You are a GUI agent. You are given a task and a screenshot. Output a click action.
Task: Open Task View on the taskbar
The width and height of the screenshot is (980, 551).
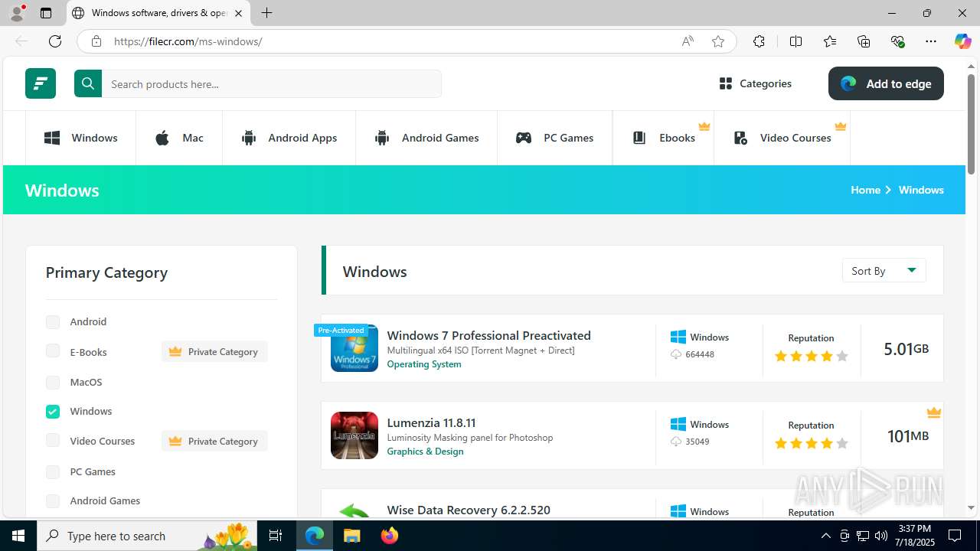(x=276, y=536)
